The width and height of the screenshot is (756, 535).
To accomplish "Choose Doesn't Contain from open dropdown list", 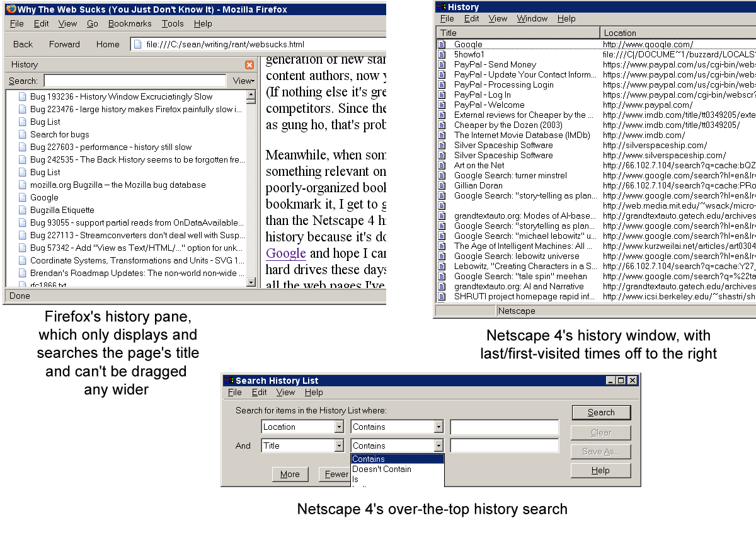I will 397,469.
